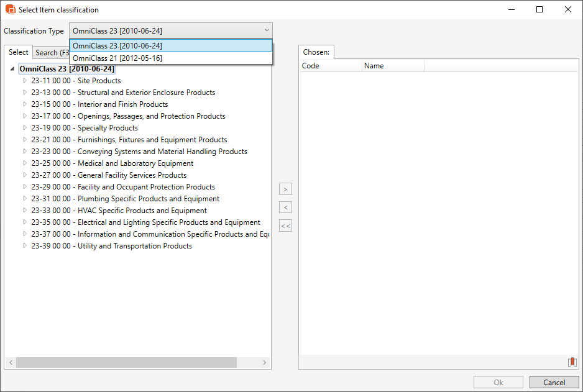This screenshot has width=583, height=392.
Task: Click the bookmark icon below the Chosen list
Action: [572, 362]
